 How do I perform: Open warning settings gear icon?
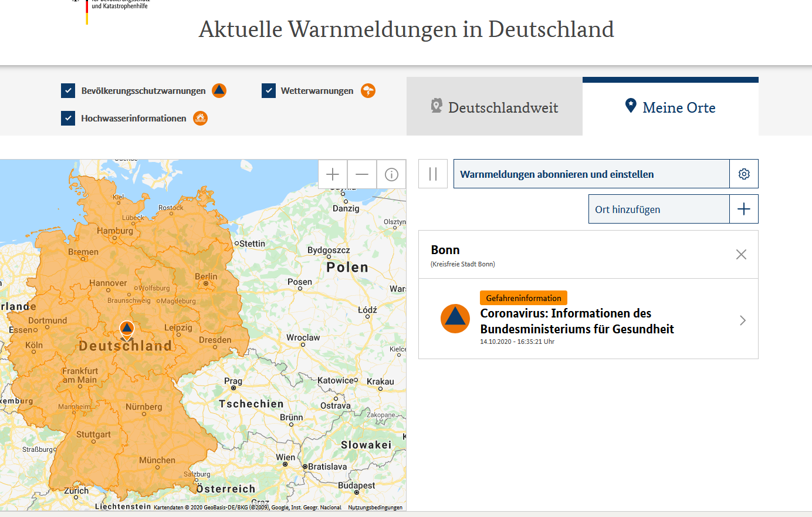point(744,174)
